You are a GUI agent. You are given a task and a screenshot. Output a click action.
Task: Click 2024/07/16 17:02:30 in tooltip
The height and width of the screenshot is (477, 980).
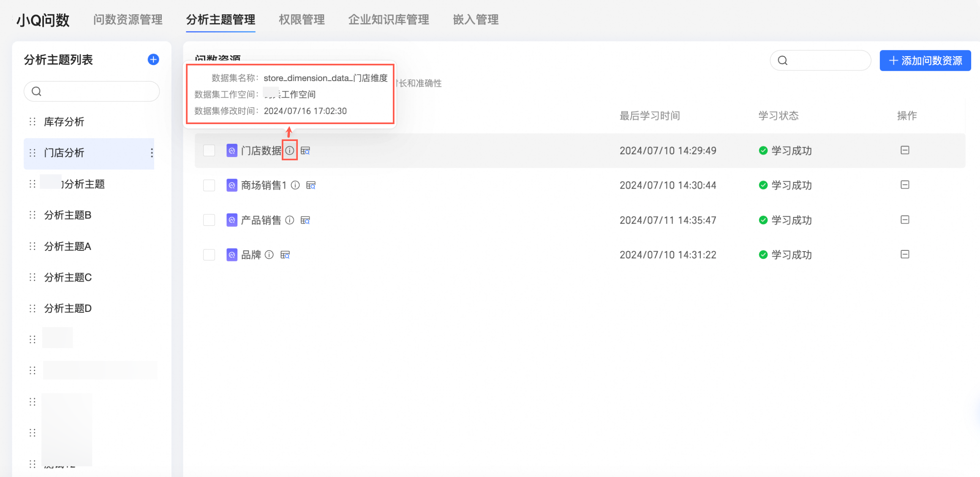305,111
